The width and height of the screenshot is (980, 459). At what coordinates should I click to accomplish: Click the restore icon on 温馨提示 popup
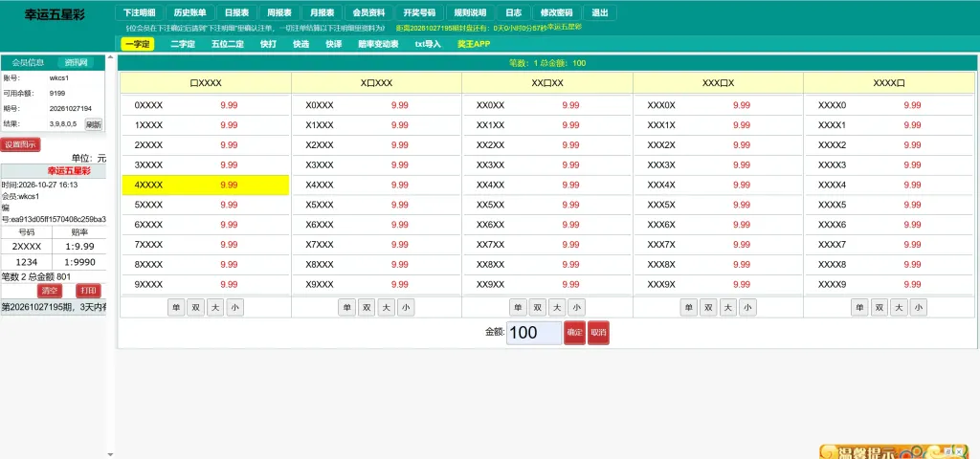(948, 451)
